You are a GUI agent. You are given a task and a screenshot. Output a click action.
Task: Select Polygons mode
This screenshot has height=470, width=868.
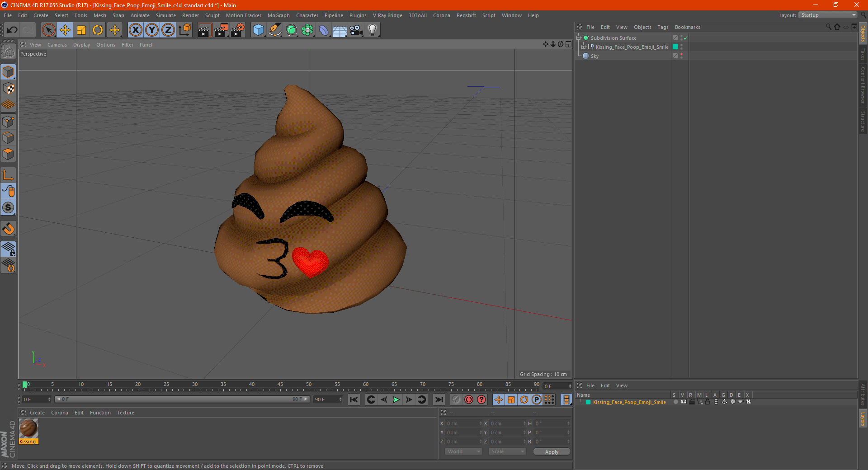pos(8,154)
